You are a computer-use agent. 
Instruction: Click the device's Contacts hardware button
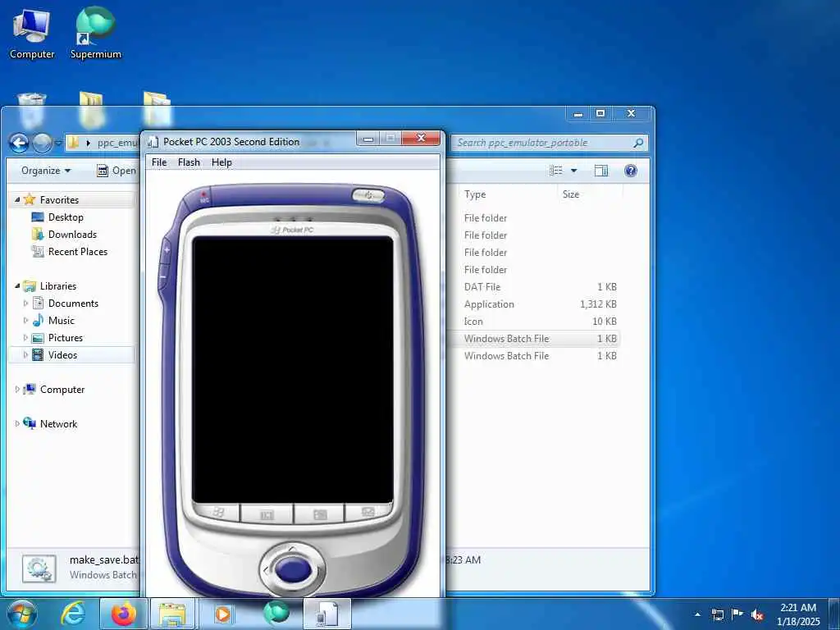320,514
